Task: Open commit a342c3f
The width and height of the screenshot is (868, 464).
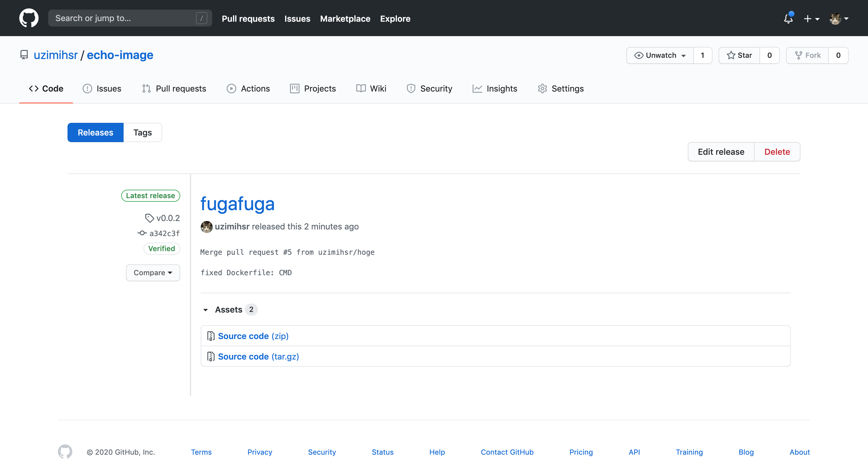Action: (x=165, y=233)
